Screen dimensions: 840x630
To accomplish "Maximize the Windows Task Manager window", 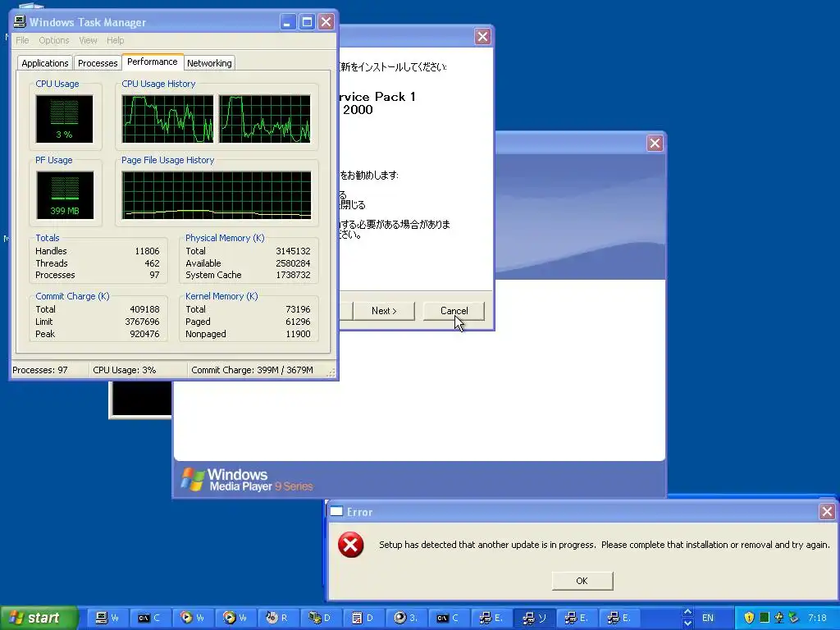I will pos(307,22).
